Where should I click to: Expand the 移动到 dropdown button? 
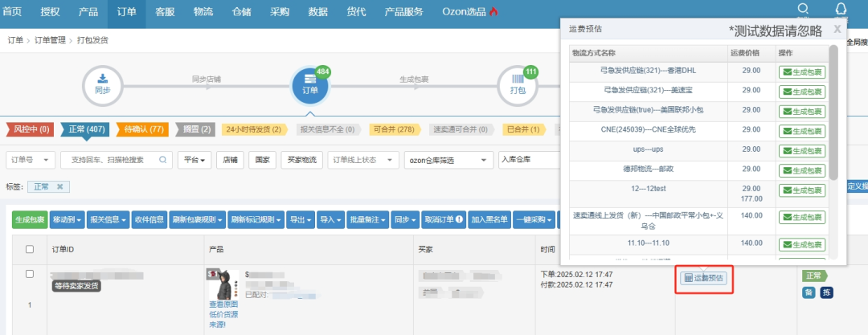68,219
